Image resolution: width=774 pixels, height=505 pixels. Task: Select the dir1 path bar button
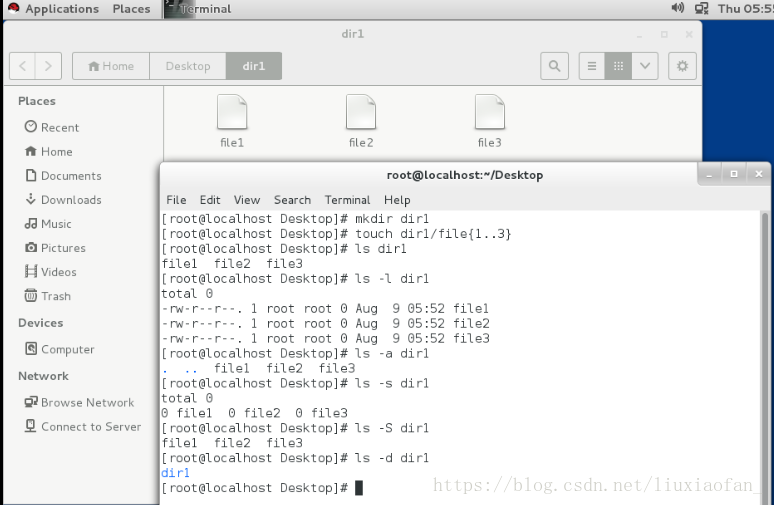pyautogui.click(x=254, y=66)
